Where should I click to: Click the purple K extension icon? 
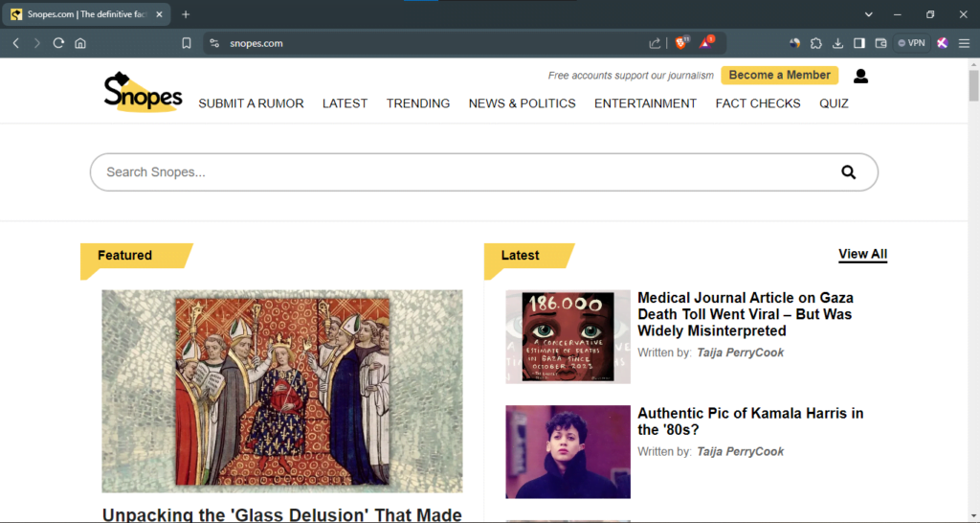(x=943, y=43)
